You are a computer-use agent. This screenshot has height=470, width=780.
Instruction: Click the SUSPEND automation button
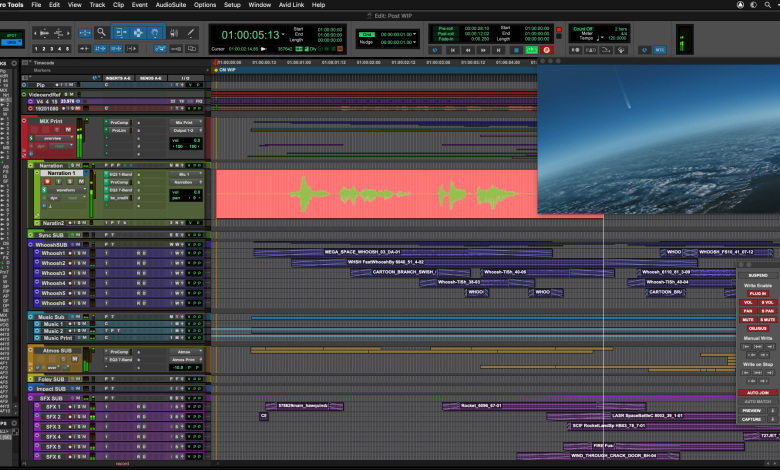(x=757, y=274)
